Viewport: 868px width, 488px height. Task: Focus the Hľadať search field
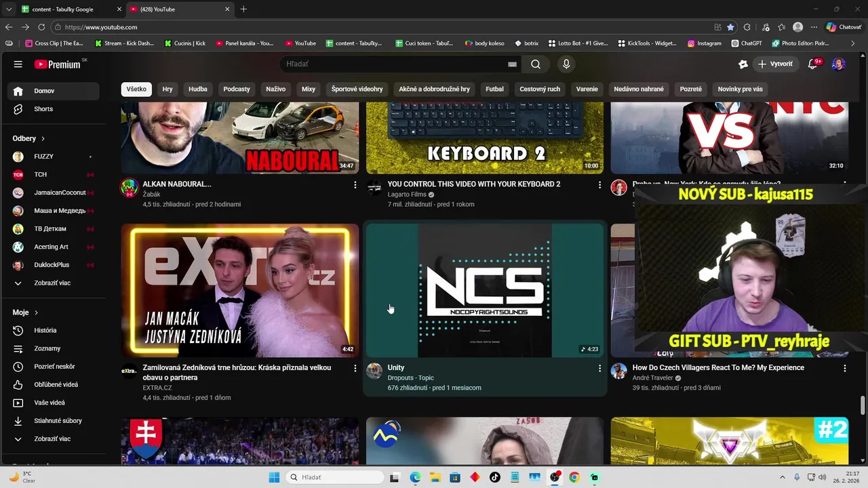coord(400,64)
